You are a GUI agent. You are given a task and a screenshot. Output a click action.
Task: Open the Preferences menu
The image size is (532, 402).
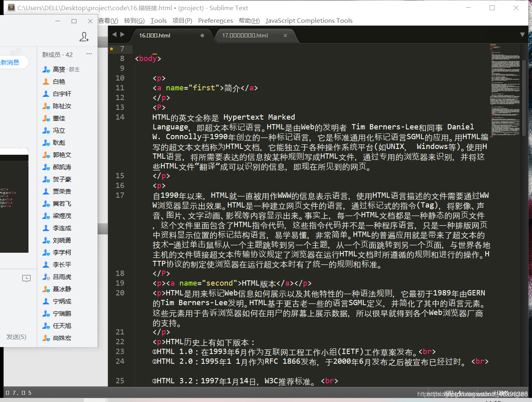216,21
